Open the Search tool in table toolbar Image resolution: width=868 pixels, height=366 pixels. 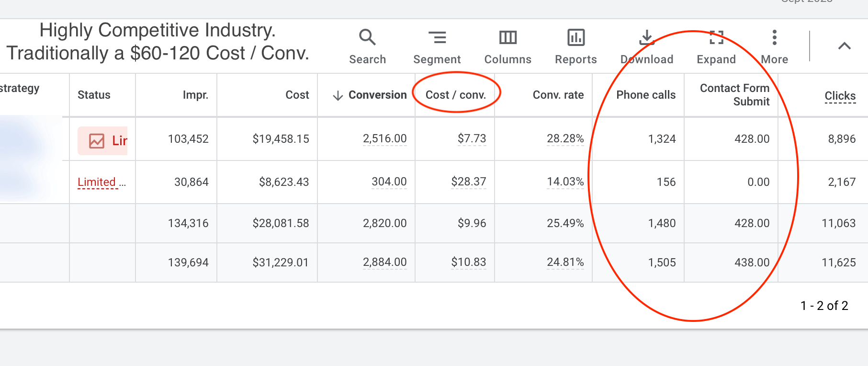point(367,47)
